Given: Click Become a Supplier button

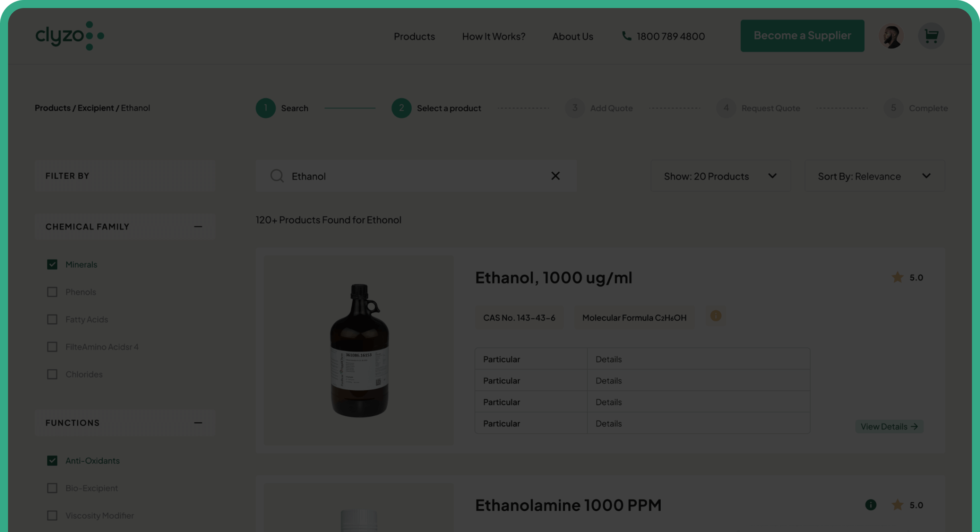Looking at the screenshot, I should coord(802,36).
